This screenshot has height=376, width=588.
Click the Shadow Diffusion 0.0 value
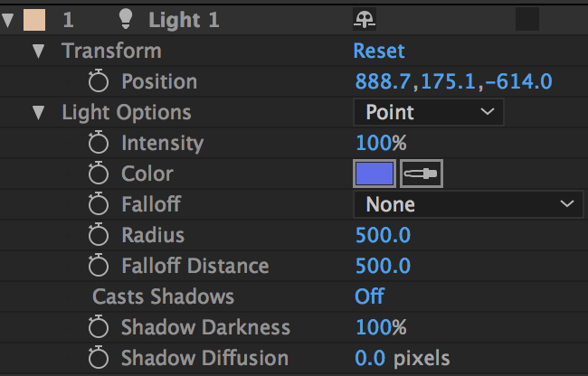tap(370, 358)
